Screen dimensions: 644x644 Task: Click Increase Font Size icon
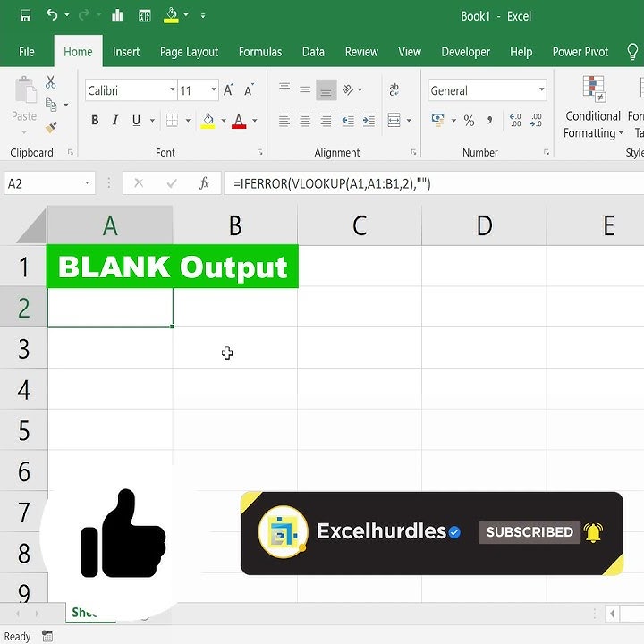[228, 90]
